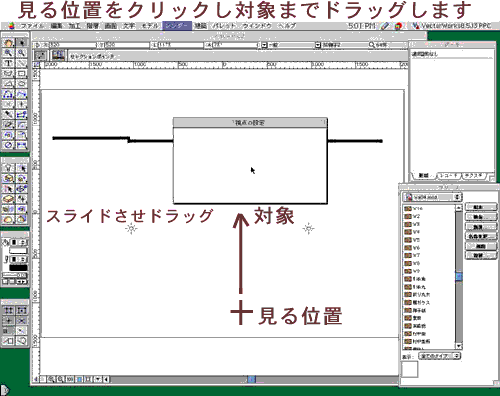Screen dimensions: 500x396
Task: Activate the Zoom In magnifier tool
Action: [x=9, y=53]
